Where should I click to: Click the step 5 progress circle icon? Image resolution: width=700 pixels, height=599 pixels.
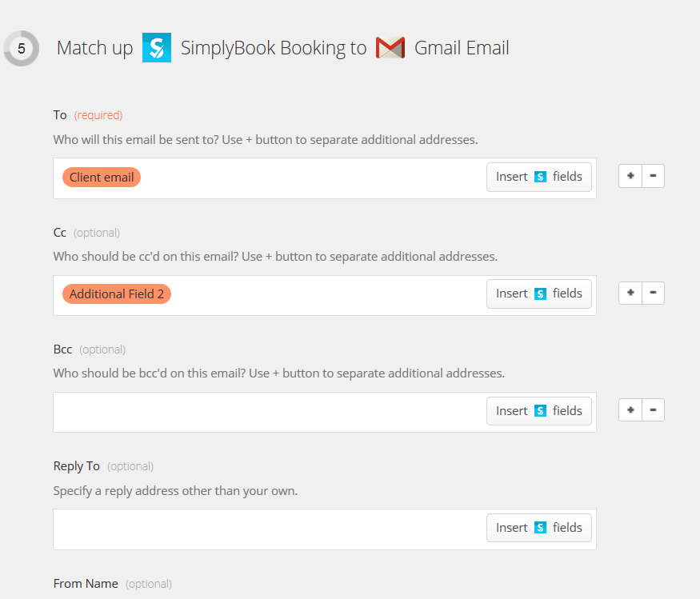pos(22,49)
